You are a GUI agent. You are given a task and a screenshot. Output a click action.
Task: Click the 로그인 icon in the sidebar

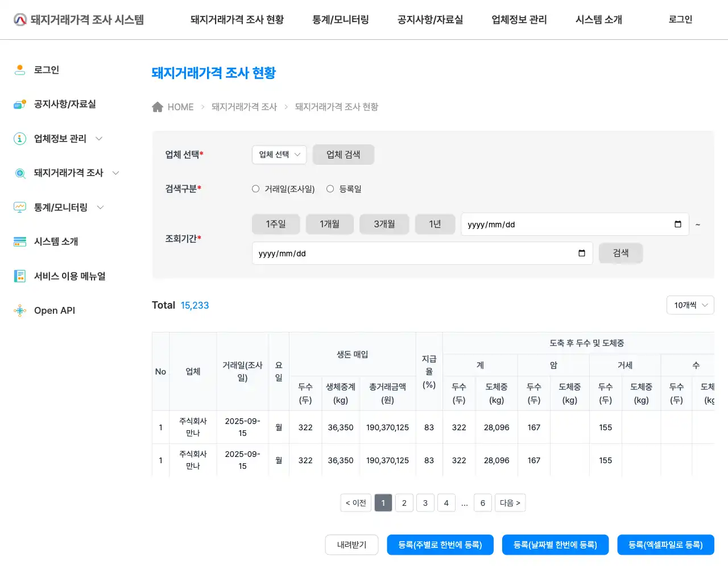(19, 69)
